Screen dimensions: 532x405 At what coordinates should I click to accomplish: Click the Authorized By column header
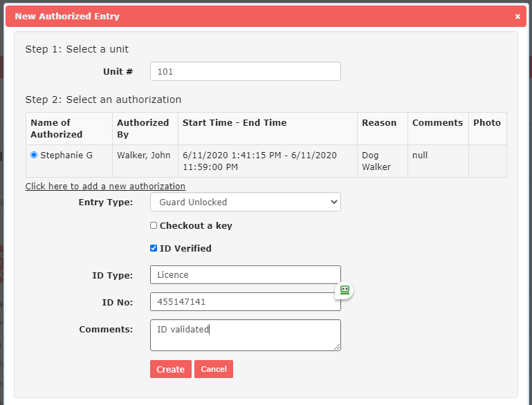pos(143,129)
